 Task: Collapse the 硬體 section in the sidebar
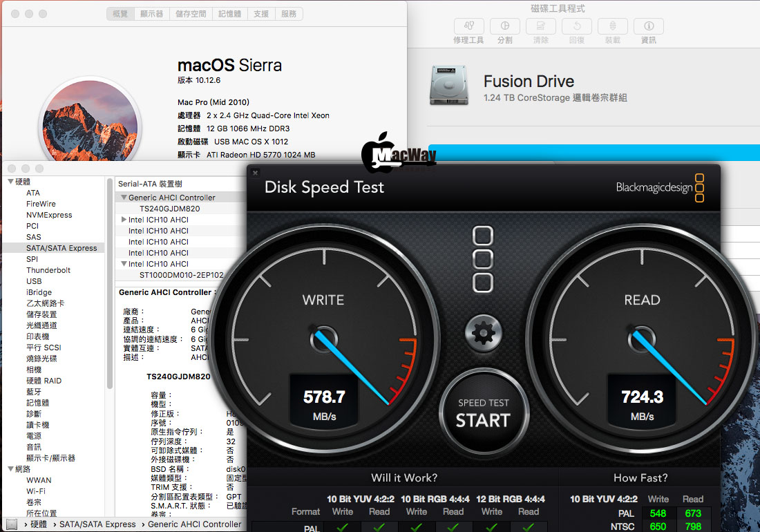10,182
